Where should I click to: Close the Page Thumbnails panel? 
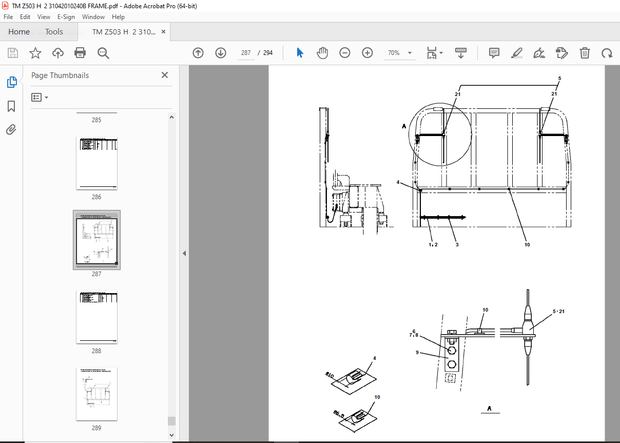point(164,75)
